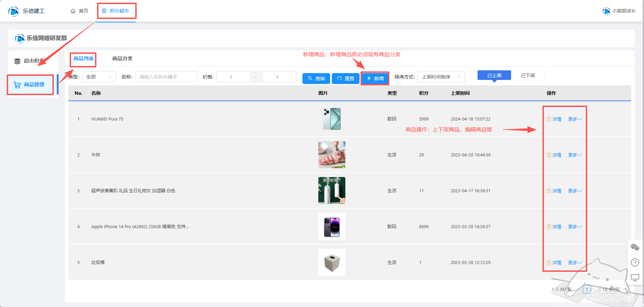Switch to 已下架 listing filter
Viewport: 644px width, 307px height.
tap(528, 75)
